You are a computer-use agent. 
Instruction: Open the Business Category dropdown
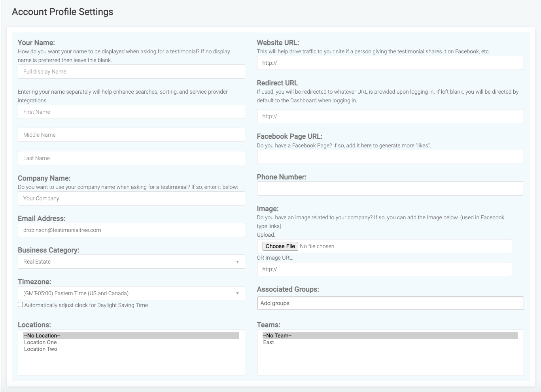pos(131,262)
